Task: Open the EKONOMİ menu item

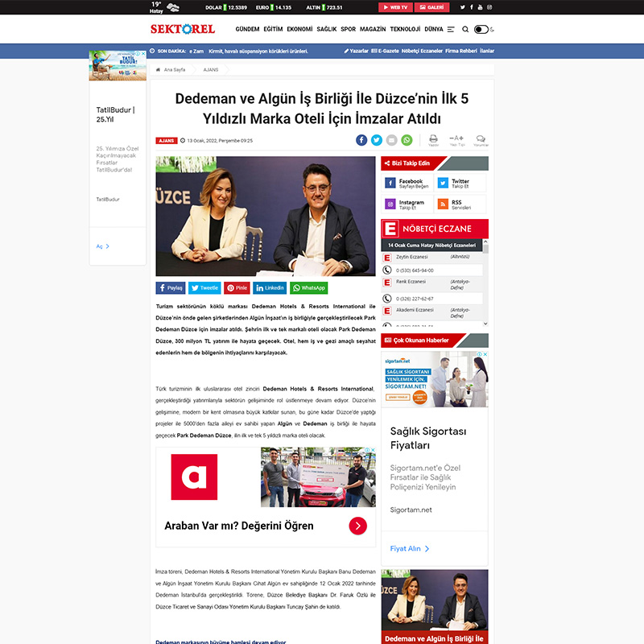Action: click(299, 29)
